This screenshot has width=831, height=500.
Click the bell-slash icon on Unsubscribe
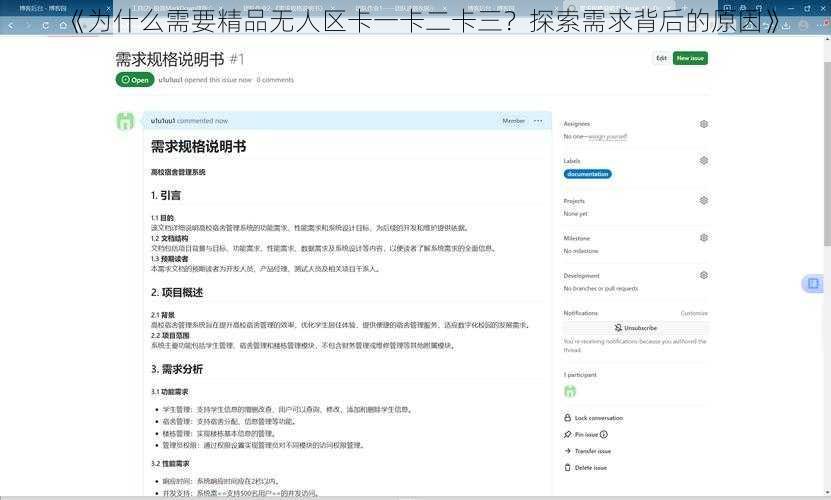tap(618, 328)
